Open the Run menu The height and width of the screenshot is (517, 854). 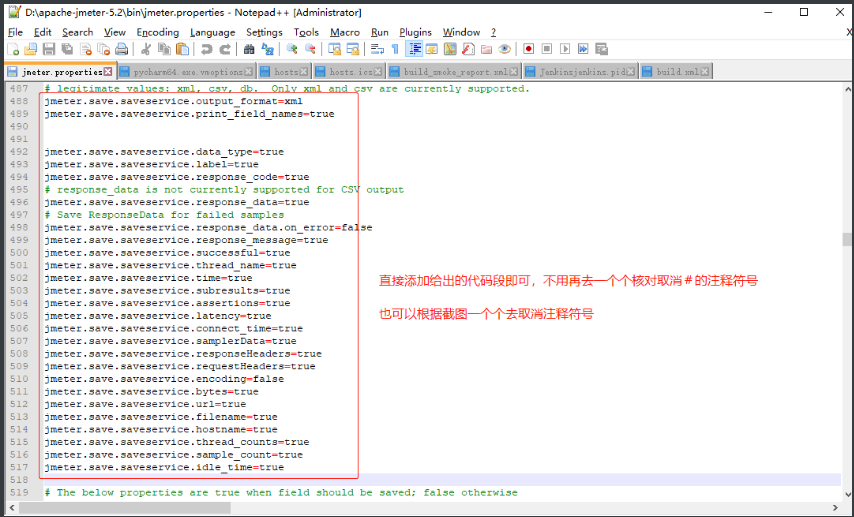(380, 32)
